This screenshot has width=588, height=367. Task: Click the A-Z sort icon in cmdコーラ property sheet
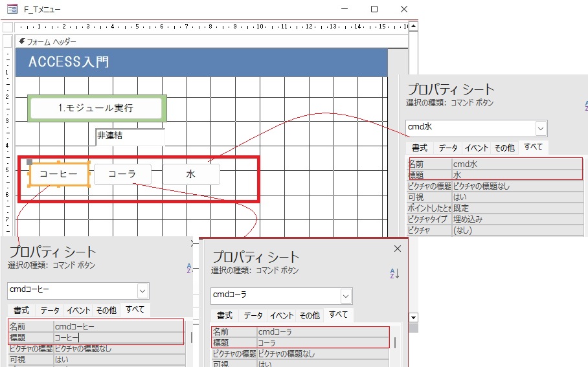click(x=394, y=272)
